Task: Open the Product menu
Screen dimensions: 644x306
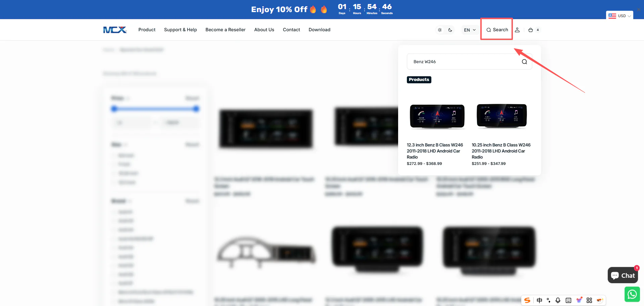Action: pos(147,30)
